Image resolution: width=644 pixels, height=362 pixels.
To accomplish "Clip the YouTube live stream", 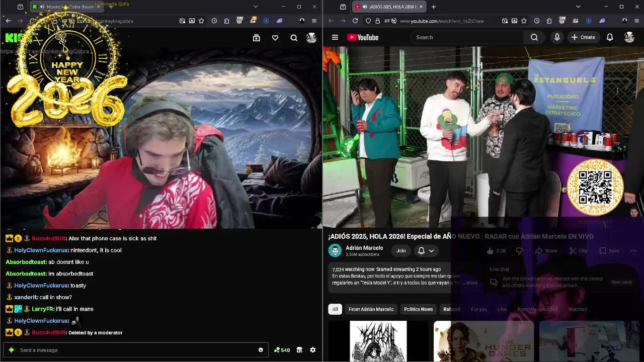I will point(578,251).
